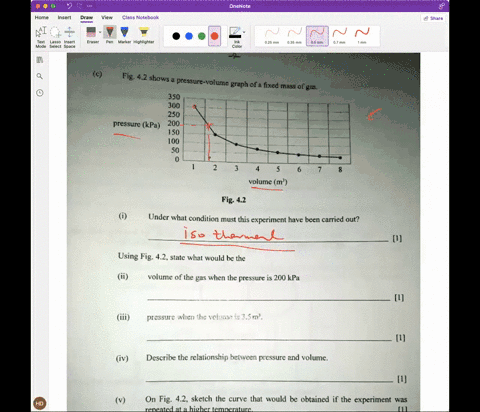
Task: Open the Class Notebook tab
Action: coord(140,17)
